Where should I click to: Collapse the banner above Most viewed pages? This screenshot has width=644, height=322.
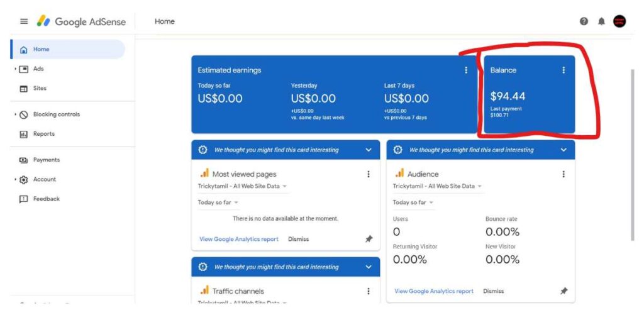click(369, 150)
